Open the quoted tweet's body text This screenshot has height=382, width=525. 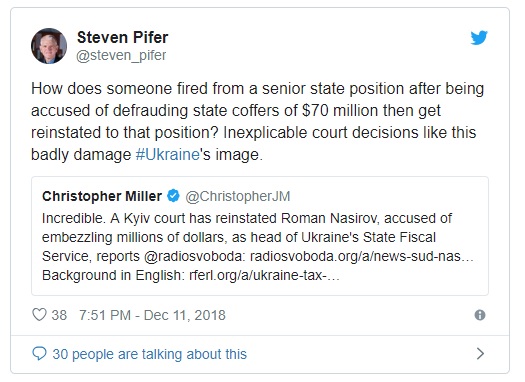click(x=258, y=247)
